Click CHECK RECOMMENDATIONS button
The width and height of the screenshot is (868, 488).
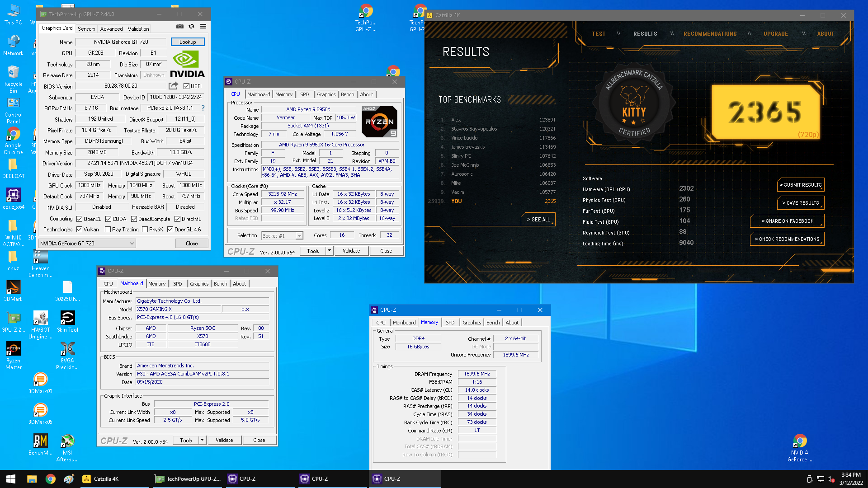pos(787,239)
